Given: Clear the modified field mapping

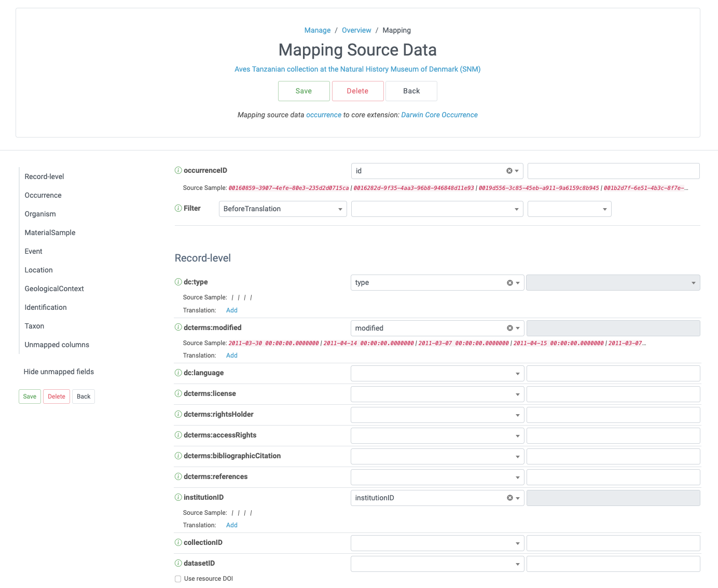Looking at the screenshot, I should 508,327.
